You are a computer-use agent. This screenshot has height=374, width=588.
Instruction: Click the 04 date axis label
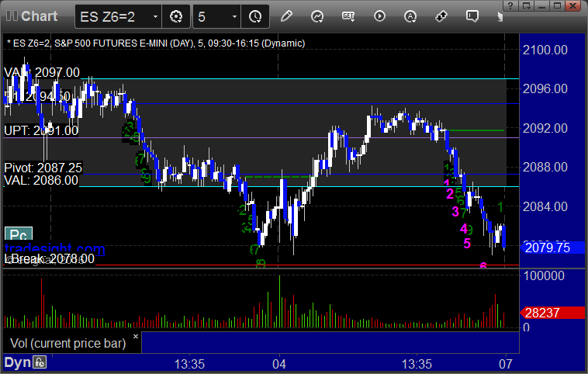[x=279, y=364]
